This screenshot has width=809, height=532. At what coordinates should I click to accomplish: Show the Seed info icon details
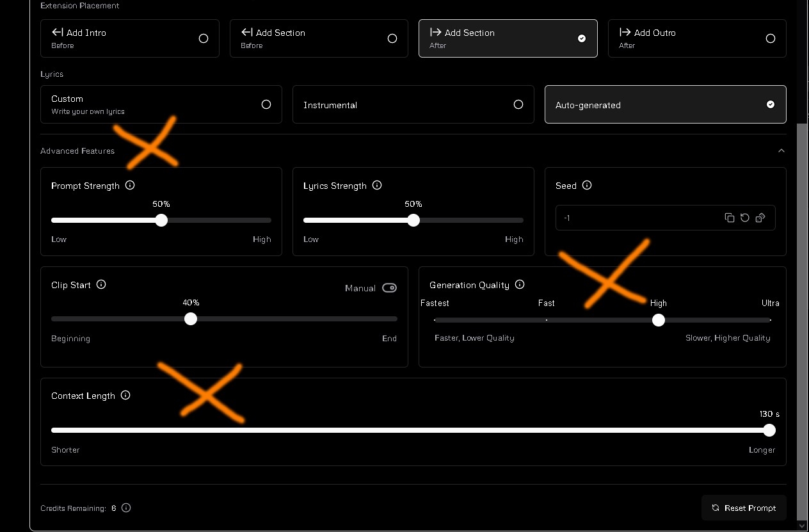pos(587,185)
